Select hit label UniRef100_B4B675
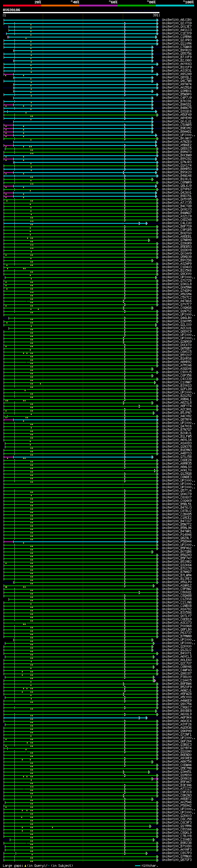 pos(176,108)
